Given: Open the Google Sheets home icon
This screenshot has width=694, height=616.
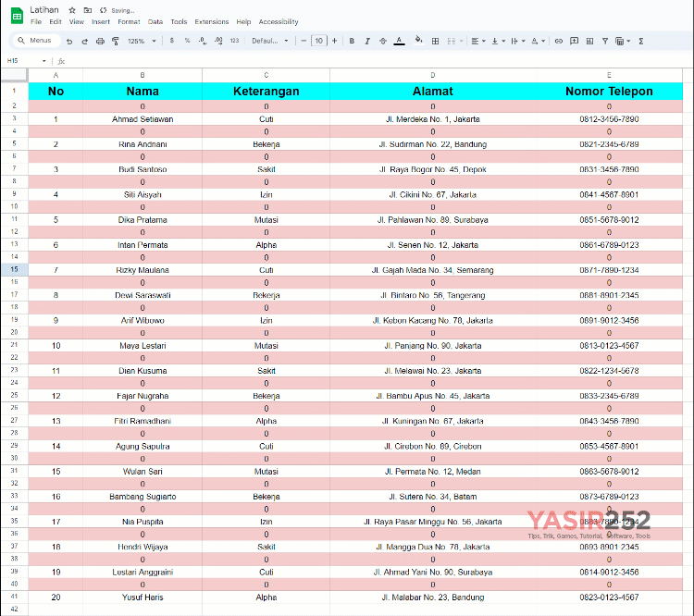Looking at the screenshot, I should point(17,16).
